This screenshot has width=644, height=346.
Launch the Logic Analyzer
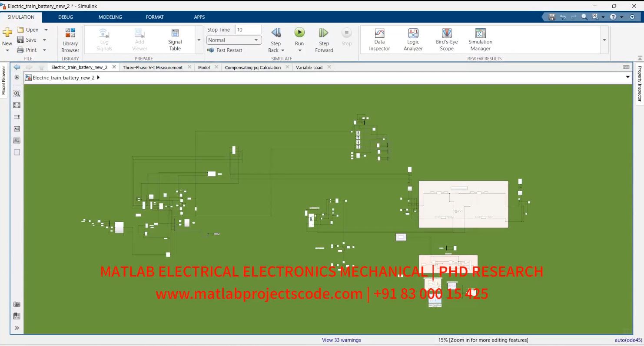(412, 39)
